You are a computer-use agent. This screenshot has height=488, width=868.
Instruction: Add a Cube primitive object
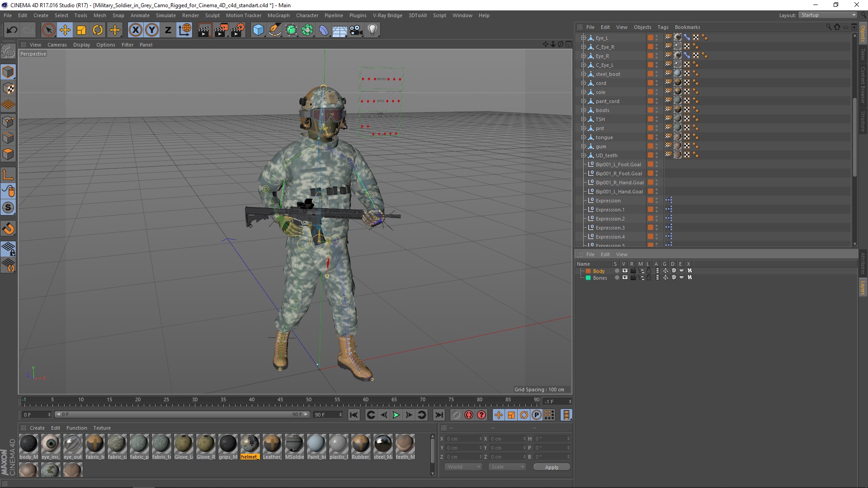[258, 30]
